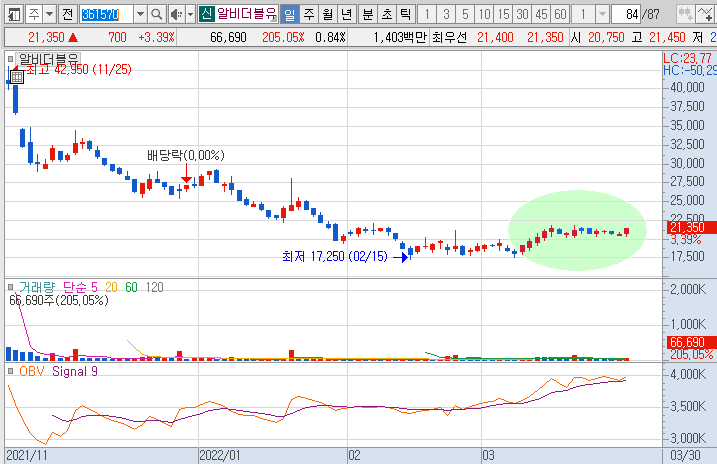Select the 3 interval button
The height and width of the screenshot is (464, 717).
click(446, 15)
